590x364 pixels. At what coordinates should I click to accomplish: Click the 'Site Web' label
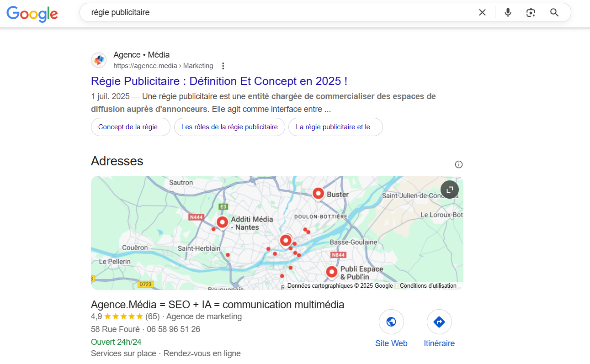pos(391,343)
